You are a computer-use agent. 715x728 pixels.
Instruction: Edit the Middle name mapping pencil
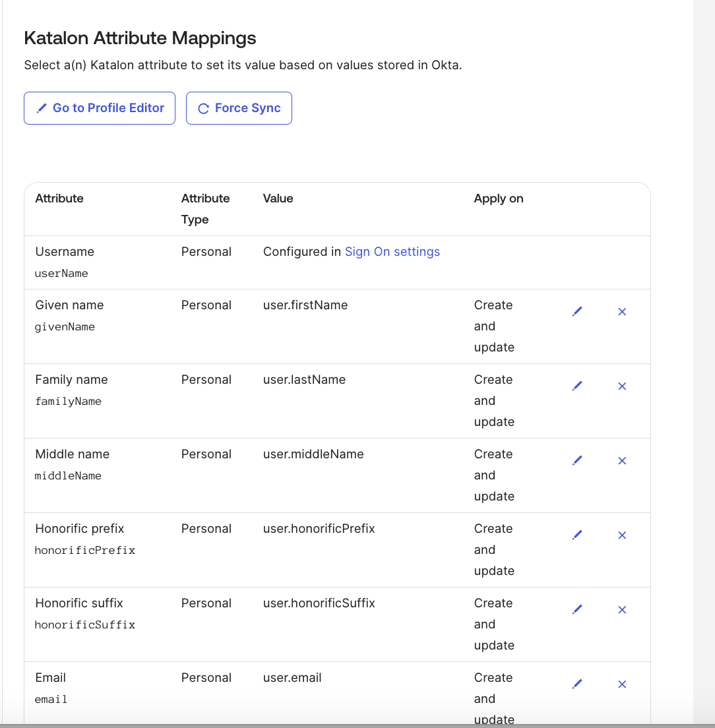pos(577,460)
